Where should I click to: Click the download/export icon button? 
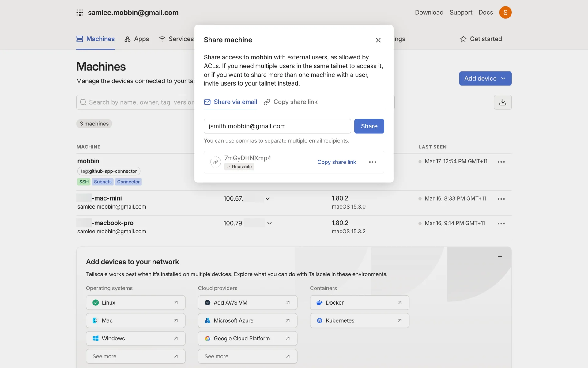(503, 102)
